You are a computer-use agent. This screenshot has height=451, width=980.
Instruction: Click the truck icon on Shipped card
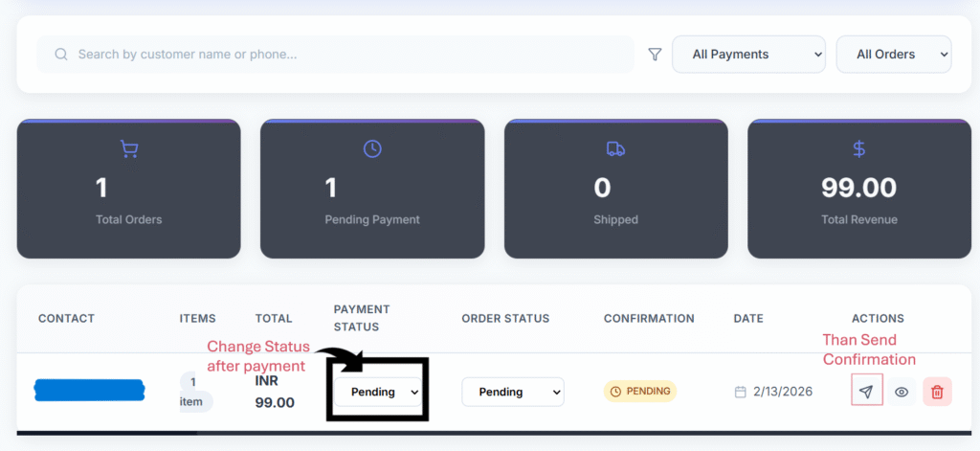[615, 148]
